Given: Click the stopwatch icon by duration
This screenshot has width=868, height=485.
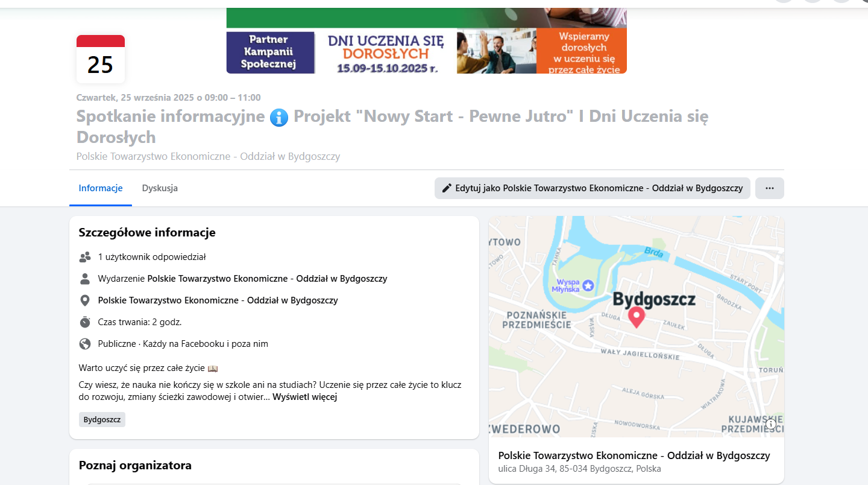Looking at the screenshot, I should [85, 322].
